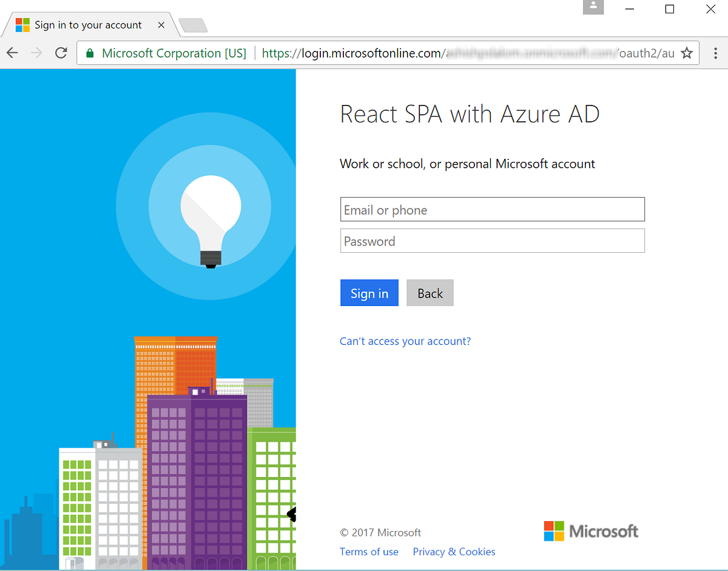Open Chrome's three-dot menu
The width and height of the screenshot is (728, 571).
coord(715,53)
